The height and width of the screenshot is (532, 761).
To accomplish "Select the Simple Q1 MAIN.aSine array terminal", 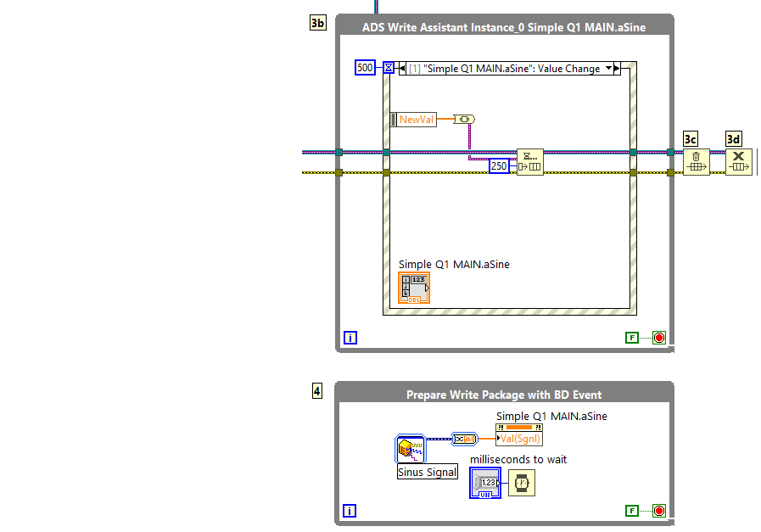I will coord(414,288).
